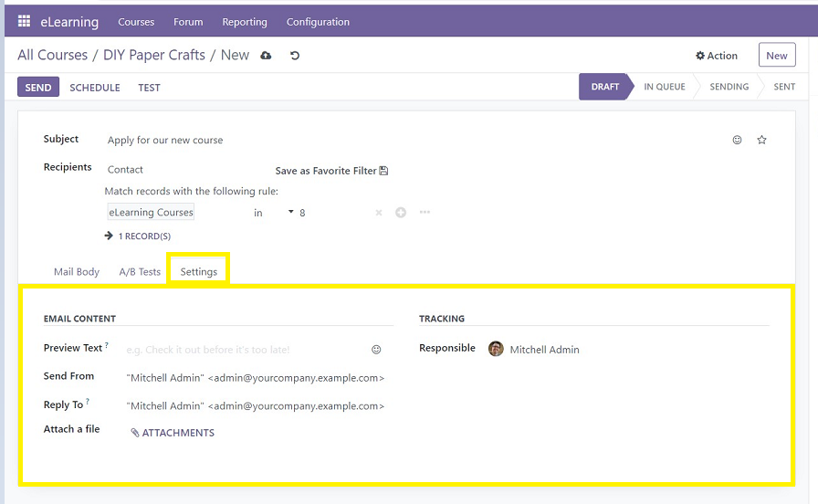Click the save floppy icon beside Favorite Filter
Viewport: 818px width, 504px height.
coord(383,171)
